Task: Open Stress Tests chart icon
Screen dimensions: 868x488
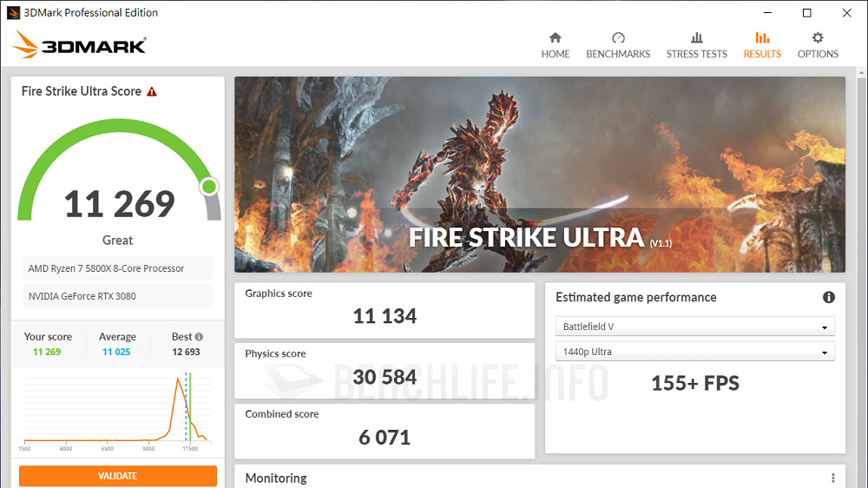Action: tap(696, 38)
